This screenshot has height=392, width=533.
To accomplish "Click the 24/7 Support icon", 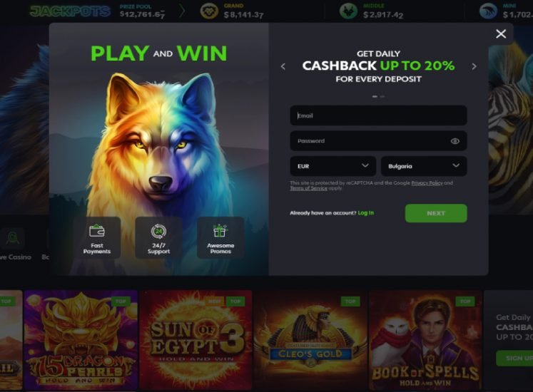I will [x=158, y=232].
